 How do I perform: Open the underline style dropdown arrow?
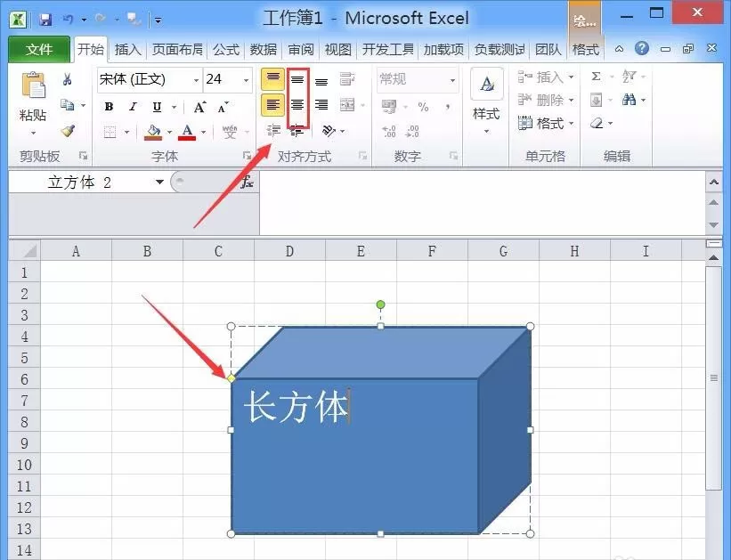[174, 107]
